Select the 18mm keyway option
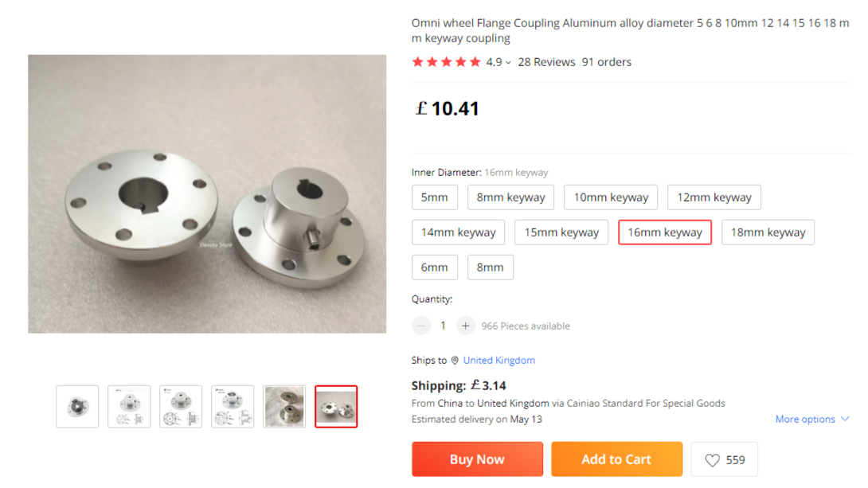Viewport: 868px width, 488px height. pos(768,232)
